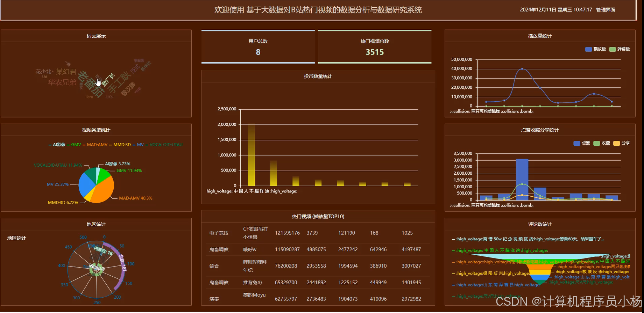Select the 用户总数 card showing 8
The image size is (644, 313).
(258, 47)
